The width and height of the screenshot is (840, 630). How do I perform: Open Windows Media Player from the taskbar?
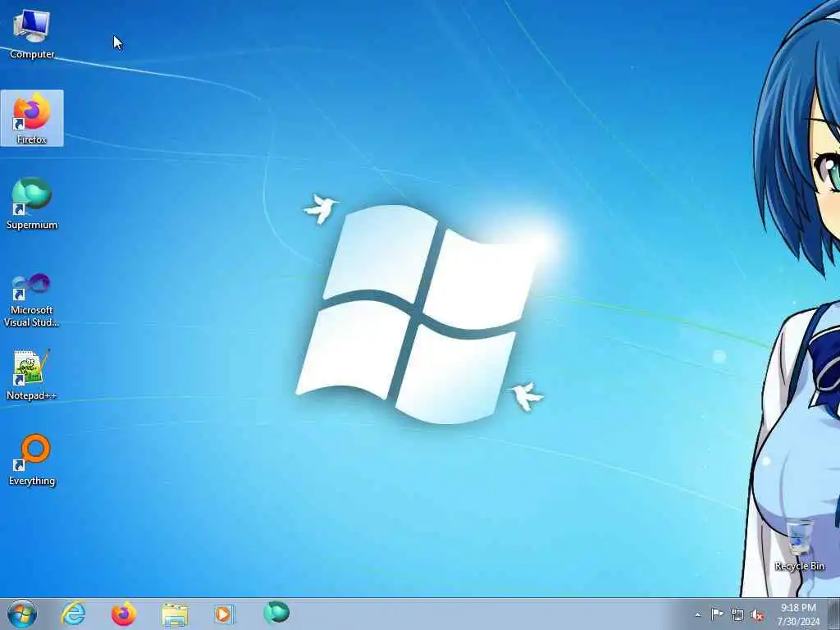(224, 614)
